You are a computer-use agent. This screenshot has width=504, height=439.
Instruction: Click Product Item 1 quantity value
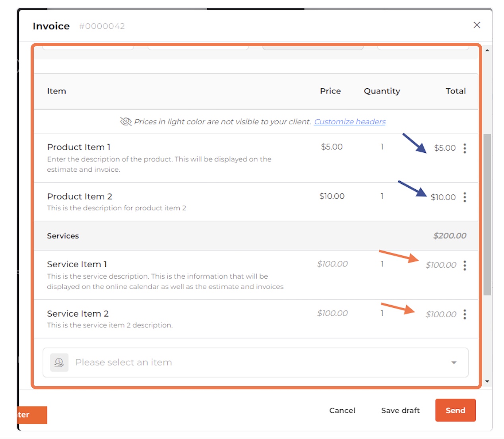pyautogui.click(x=382, y=147)
